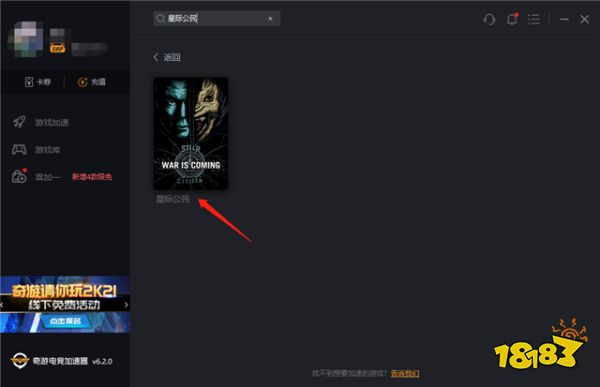Open the list menu icon in title bar
The width and height of the screenshot is (600, 387).
coord(534,19)
